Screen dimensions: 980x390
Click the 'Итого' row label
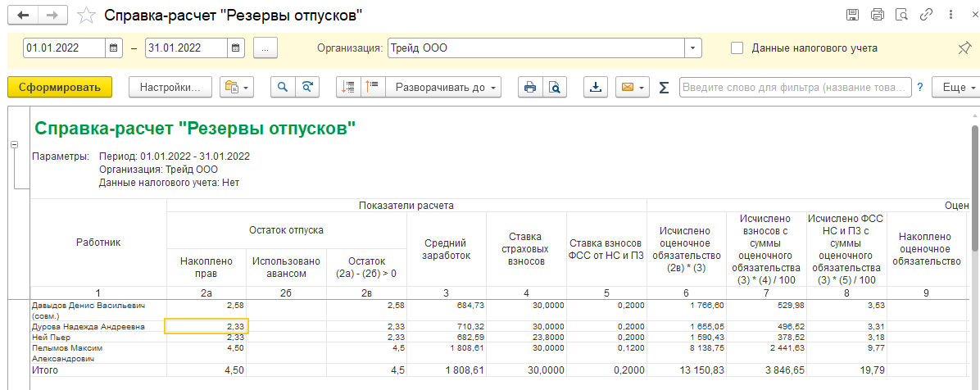45,370
